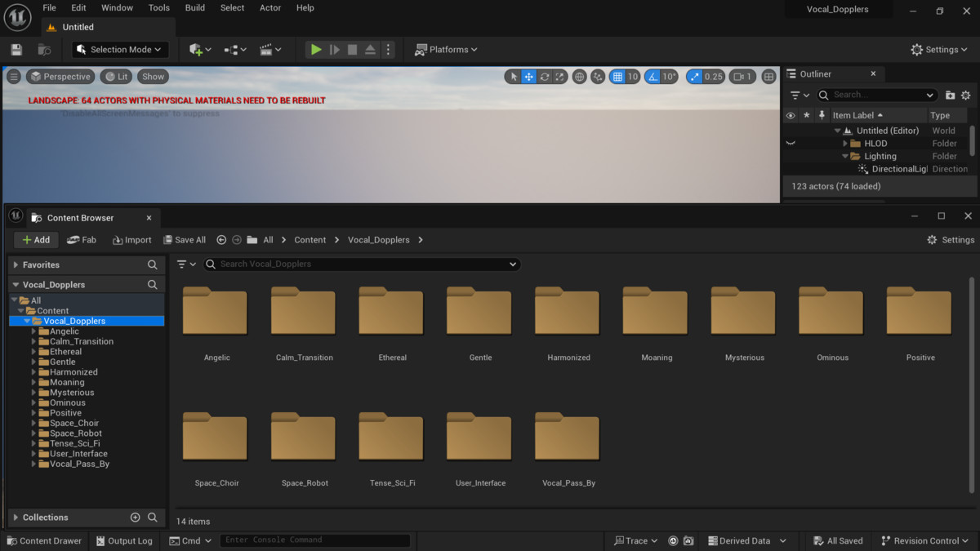The height and width of the screenshot is (551, 980).
Task: Open the Content Drawer
Action: pos(44,540)
